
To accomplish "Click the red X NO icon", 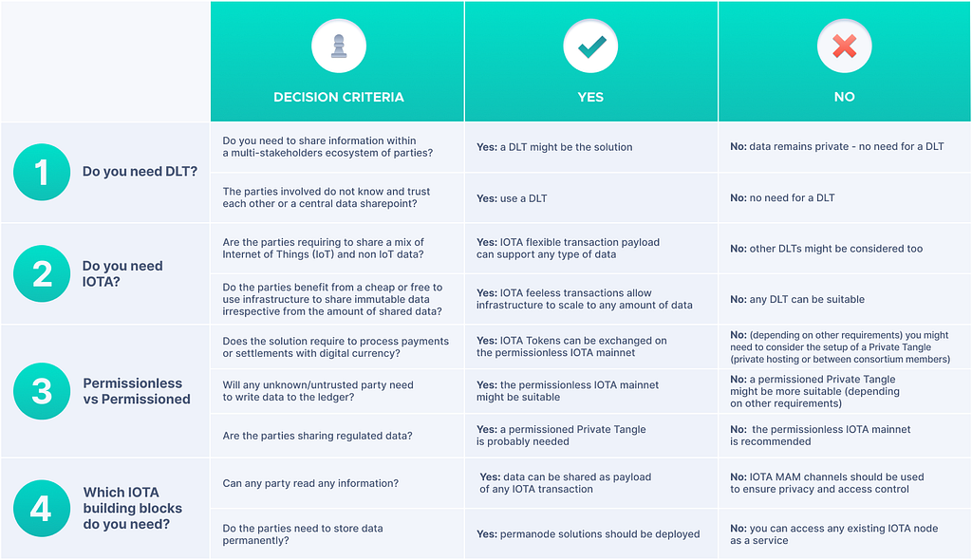I will (844, 47).
